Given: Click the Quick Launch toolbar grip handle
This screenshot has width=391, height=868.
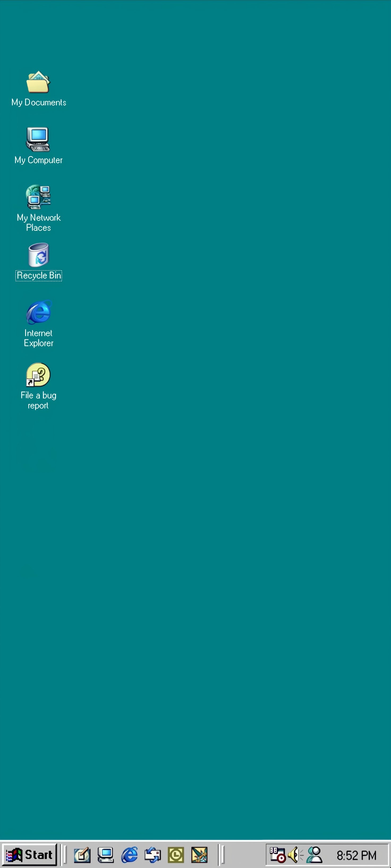Looking at the screenshot, I should (64, 855).
